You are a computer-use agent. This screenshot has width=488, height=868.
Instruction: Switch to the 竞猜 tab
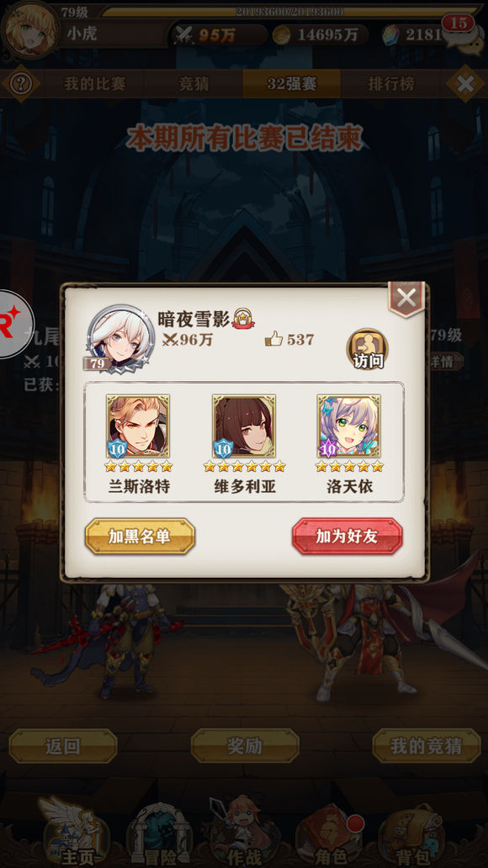(194, 84)
